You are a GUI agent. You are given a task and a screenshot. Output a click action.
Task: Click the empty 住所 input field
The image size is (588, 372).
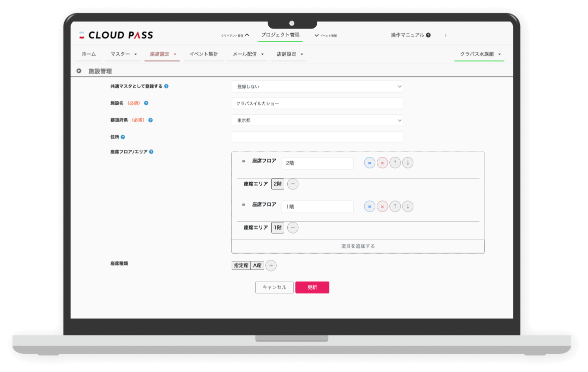tap(317, 137)
